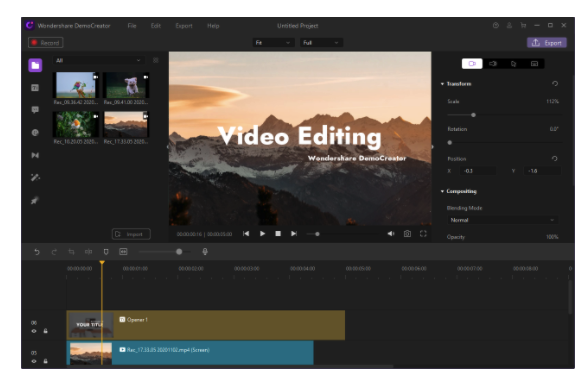Add a marker with the marker icon
This screenshot has width=585, height=390.
(x=106, y=252)
